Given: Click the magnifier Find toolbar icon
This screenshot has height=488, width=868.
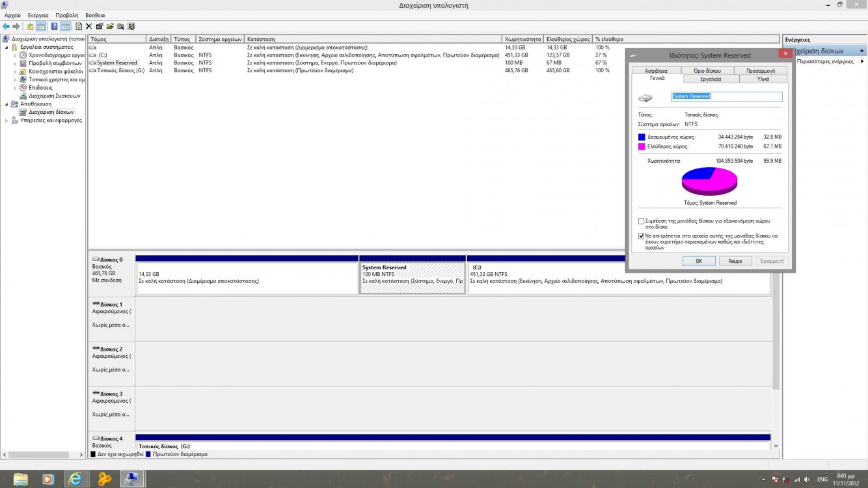Looking at the screenshot, I should pyautogui.click(x=120, y=27).
